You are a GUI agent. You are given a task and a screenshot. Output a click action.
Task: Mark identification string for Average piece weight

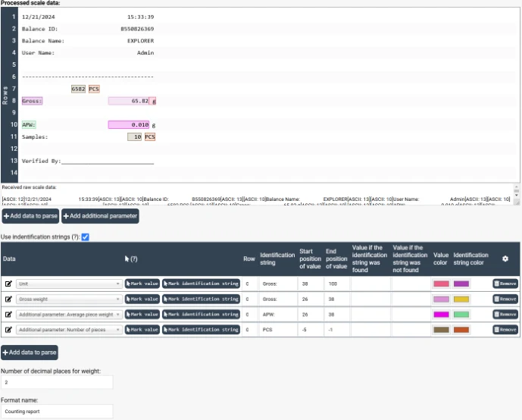point(201,315)
